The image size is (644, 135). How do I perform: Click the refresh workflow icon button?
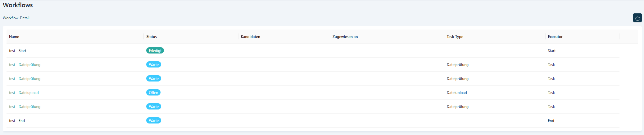[x=637, y=18]
